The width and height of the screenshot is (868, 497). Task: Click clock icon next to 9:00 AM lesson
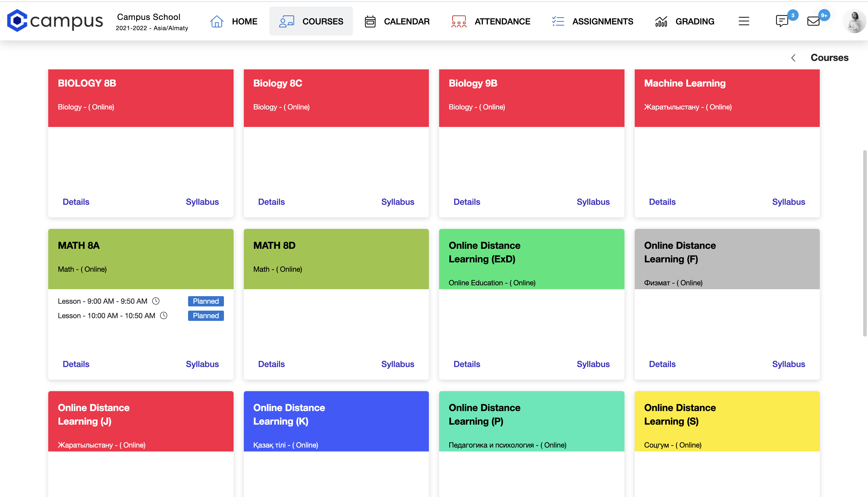coord(156,301)
